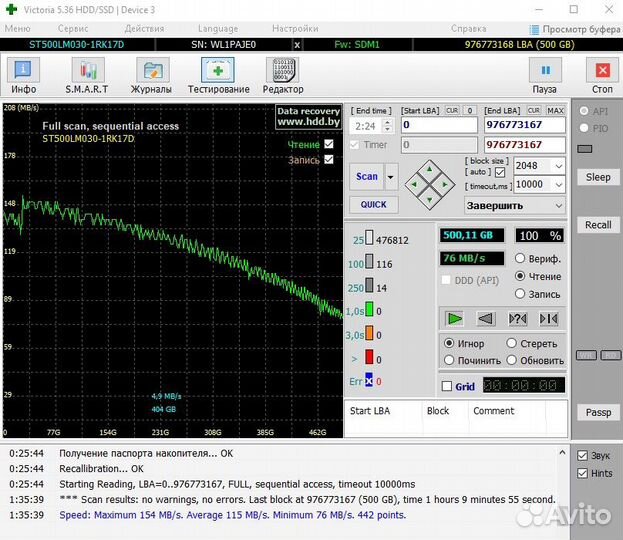Switch to the Тестирование test panel
Viewport: 623px width, 540px height.
tap(218, 76)
